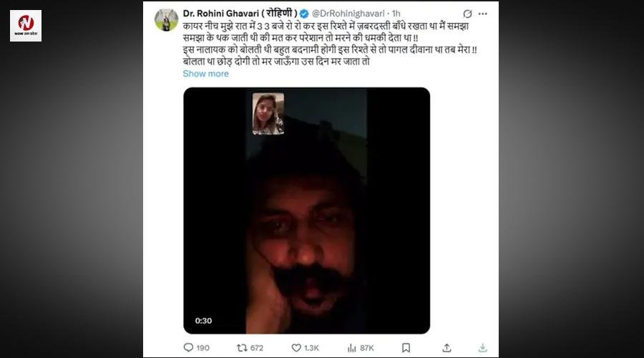
Task: Open the three-dot more options menu
Action: click(x=486, y=14)
